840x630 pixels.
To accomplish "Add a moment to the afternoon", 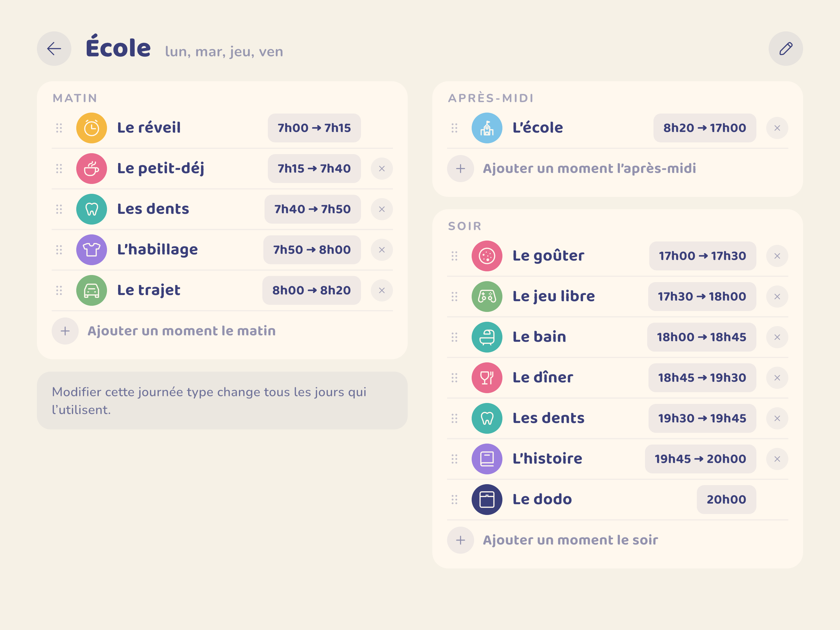I will [572, 169].
